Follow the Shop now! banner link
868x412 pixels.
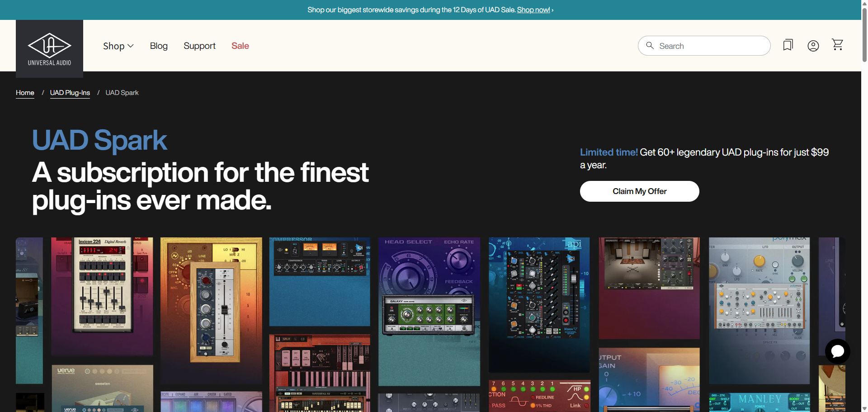pyautogui.click(x=533, y=10)
